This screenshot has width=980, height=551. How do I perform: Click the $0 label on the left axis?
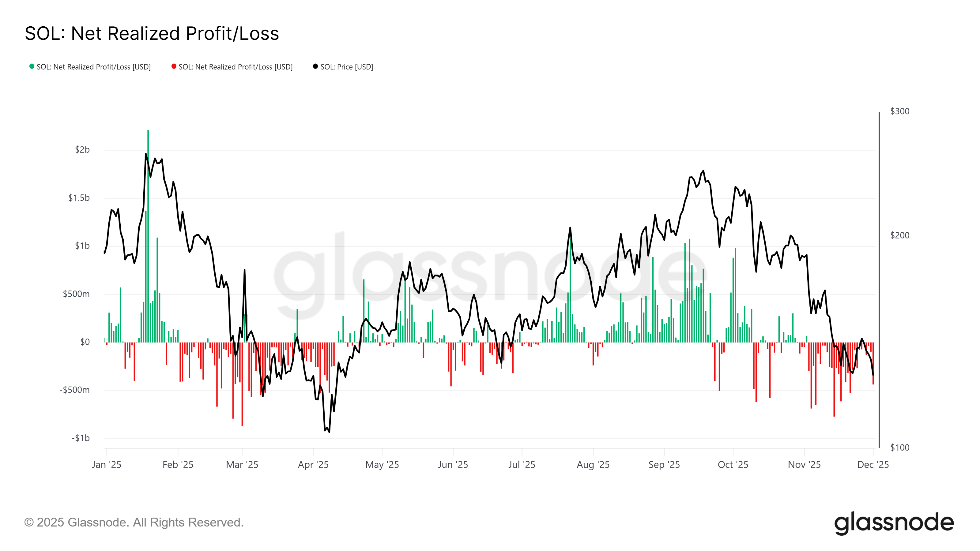click(x=85, y=342)
